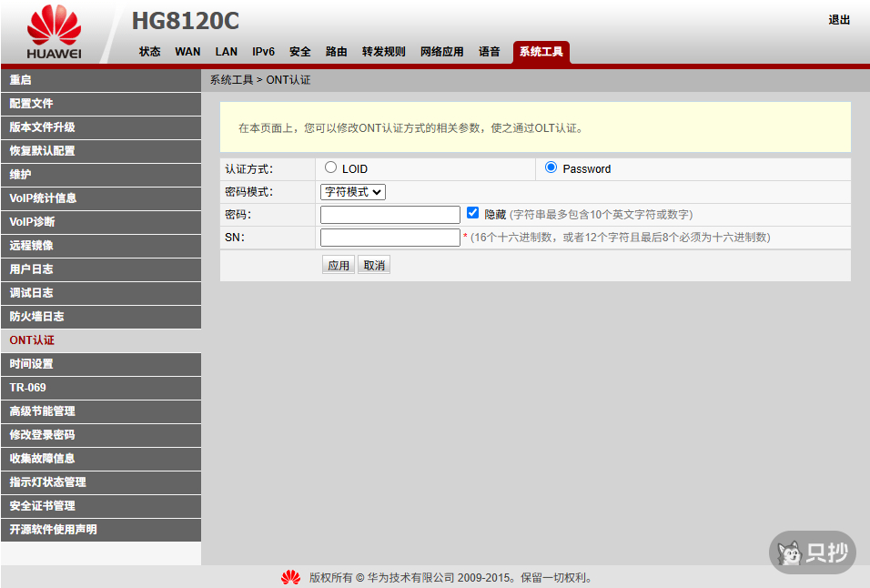Image resolution: width=870 pixels, height=588 pixels.
Task: Open VoIP统计信息 in the sidebar
Action: [101, 198]
